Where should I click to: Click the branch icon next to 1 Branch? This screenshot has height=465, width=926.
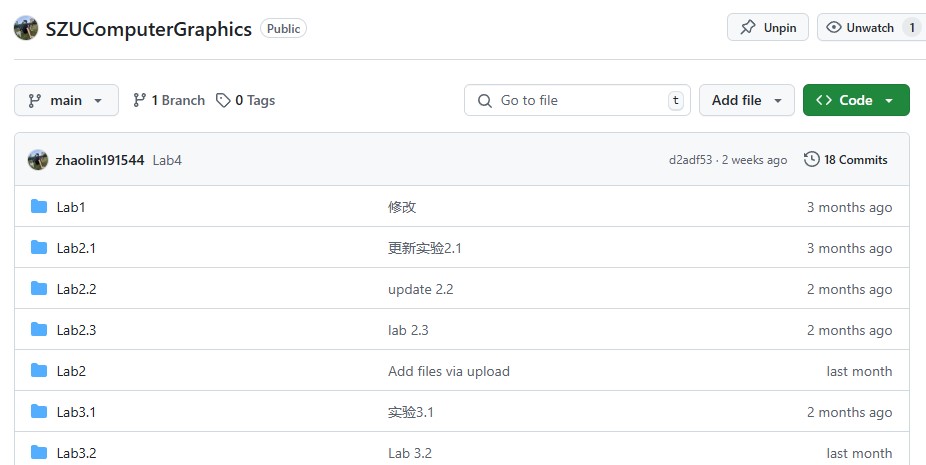click(x=140, y=100)
